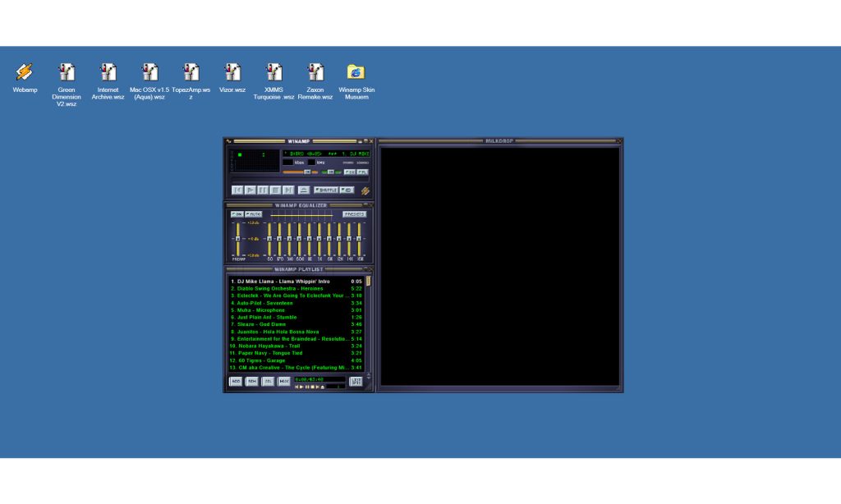The image size is (841, 504).
Task: Click the 60 Hz equalizer band slider
Action: click(269, 239)
